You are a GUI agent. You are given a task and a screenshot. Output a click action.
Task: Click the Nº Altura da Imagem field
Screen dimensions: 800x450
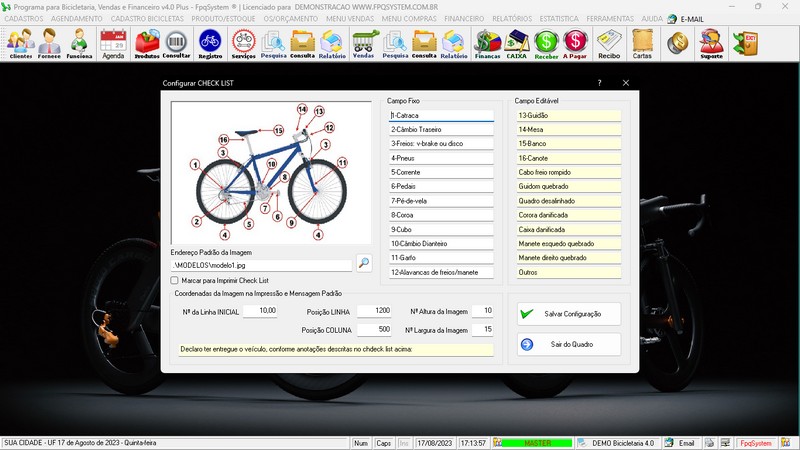point(482,311)
